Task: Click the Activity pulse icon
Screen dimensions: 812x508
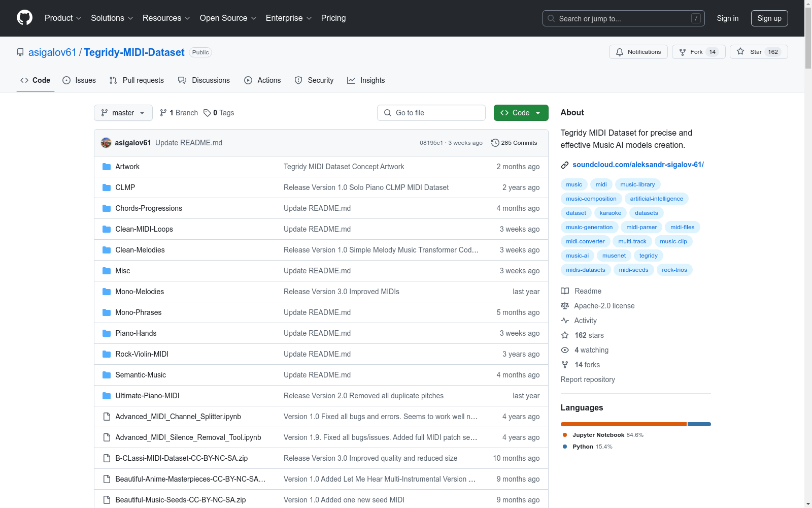Action: 565,321
